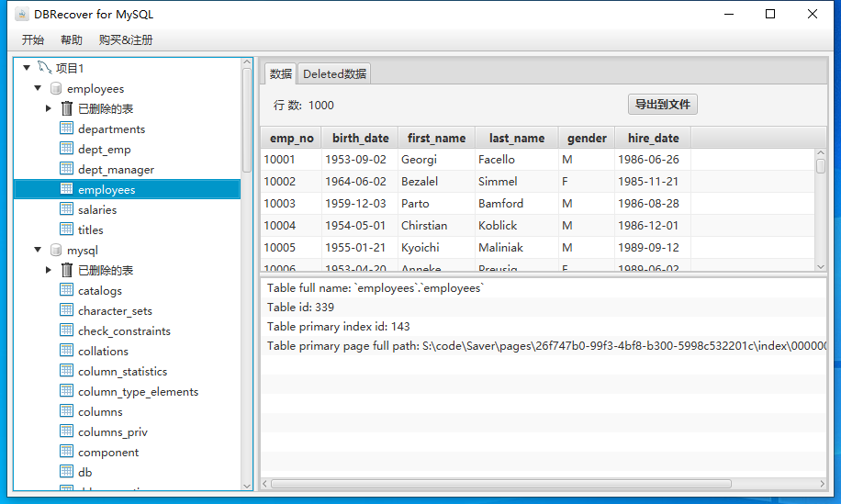Screen dimensions: 841x504
Task: Click the table icon for db
Action: coord(66,472)
